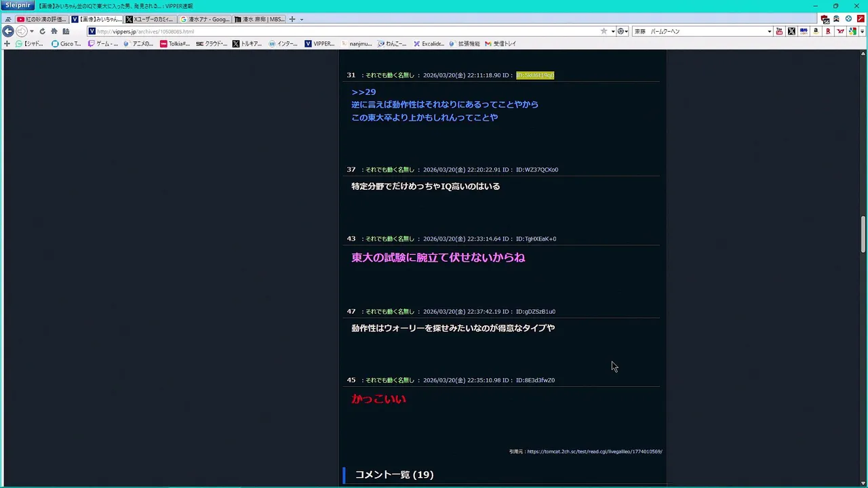Go to the home page
Image resolution: width=868 pixels, height=488 pixels.
(54, 31)
